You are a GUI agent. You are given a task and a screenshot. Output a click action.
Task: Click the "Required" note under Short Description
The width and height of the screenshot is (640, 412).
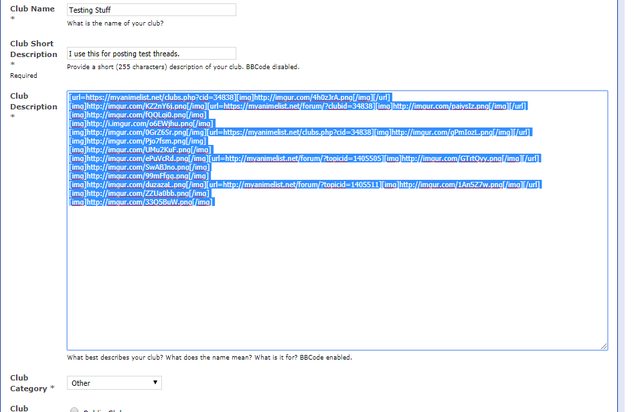(x=22, y=74)
